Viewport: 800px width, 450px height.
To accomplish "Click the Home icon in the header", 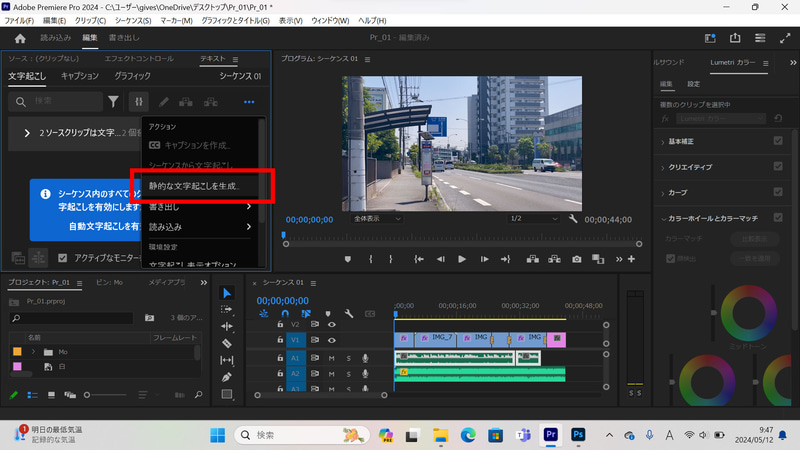I will click(19, 38).
